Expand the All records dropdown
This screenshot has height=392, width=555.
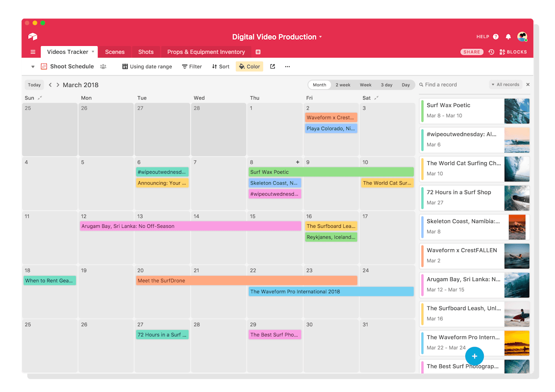click(x=506, y=85)
